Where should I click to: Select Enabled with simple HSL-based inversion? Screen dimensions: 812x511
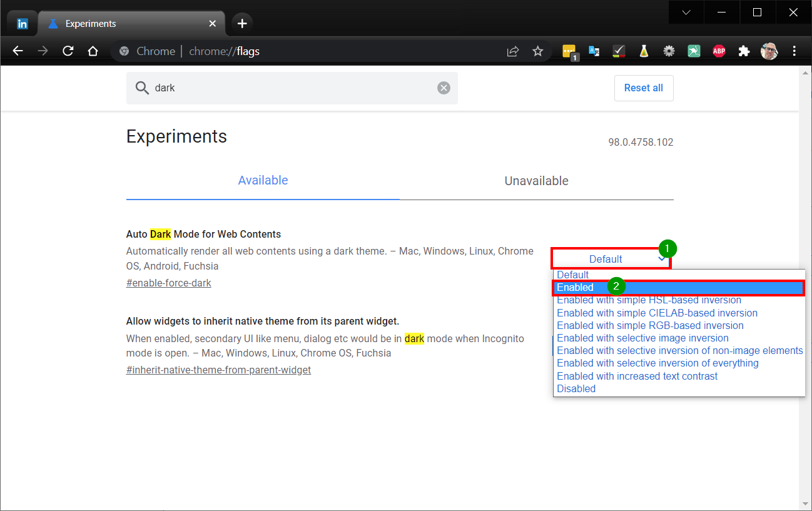(679, 300)
